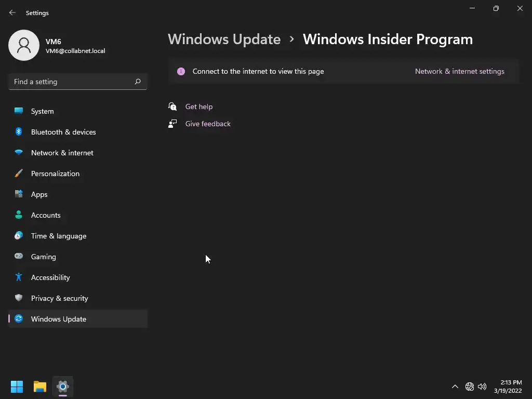Restore down the Settings window
The width and height of the screenshot is (532, 399).
click(496, 8)
